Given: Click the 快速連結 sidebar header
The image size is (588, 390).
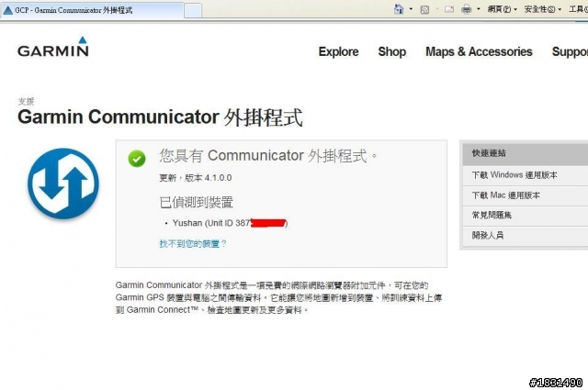Looking at the screenshot, I should (x=525, y=153).
